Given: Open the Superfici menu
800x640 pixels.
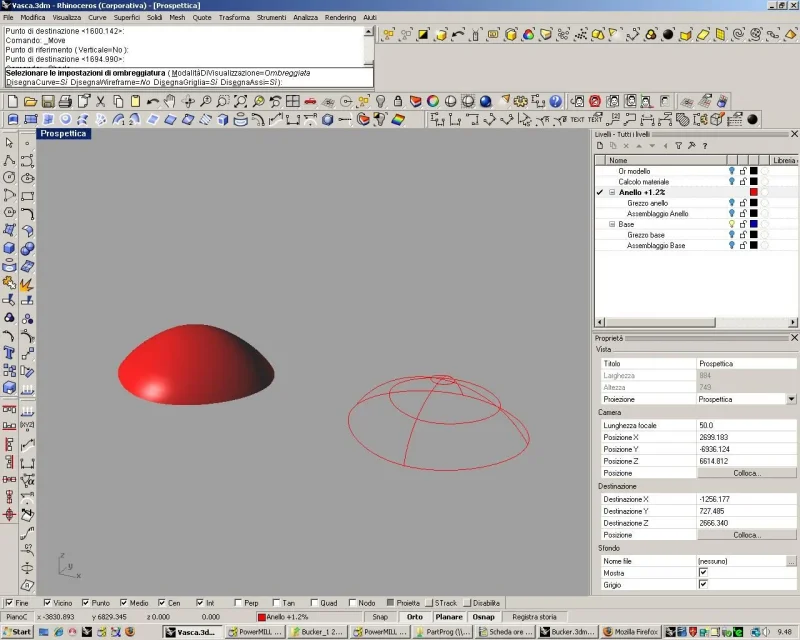Looking at the screenshot, I should point(127,17).
